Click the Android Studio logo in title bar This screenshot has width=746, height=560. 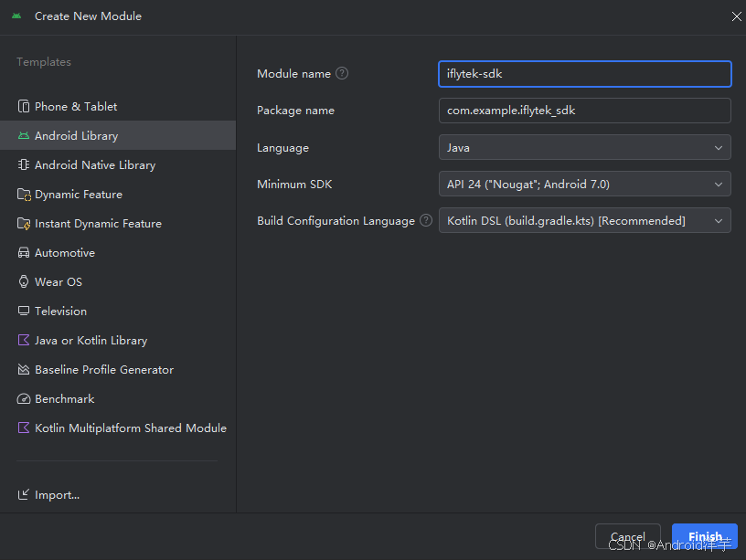(16, 16)
